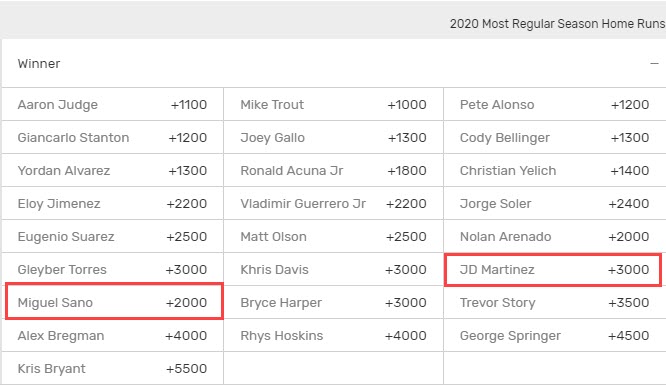666x385 pixels.
Task: Choose Ronald Acuna Jr +1800
Action: 333,170
